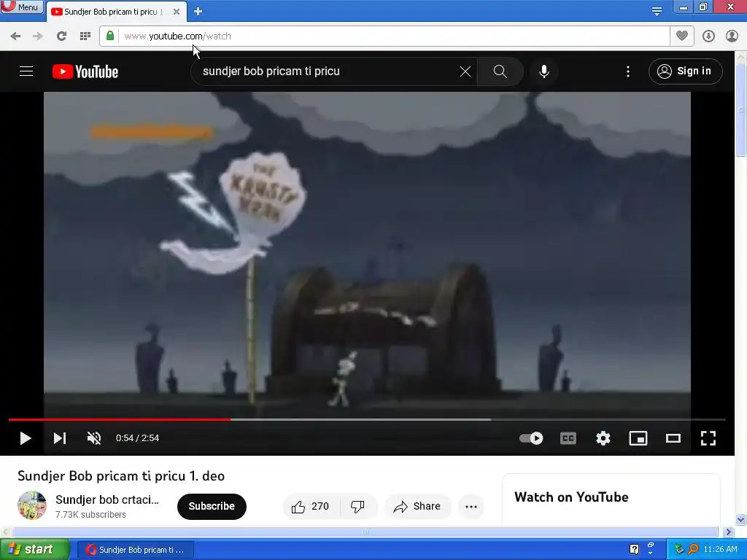Viewport: 747px width, 560px height.
Task: Click the 7.73K subscribers text
Action: click(90, 515)
